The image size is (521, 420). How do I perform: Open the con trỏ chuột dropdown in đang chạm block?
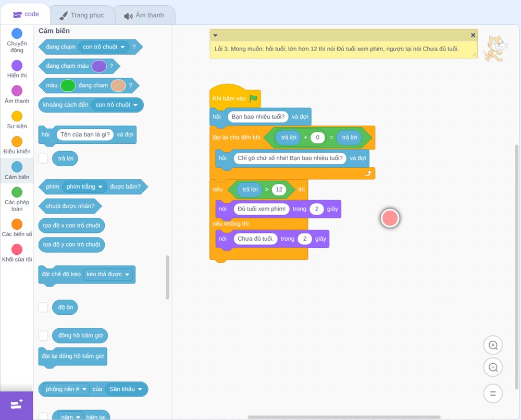[104, 47]
